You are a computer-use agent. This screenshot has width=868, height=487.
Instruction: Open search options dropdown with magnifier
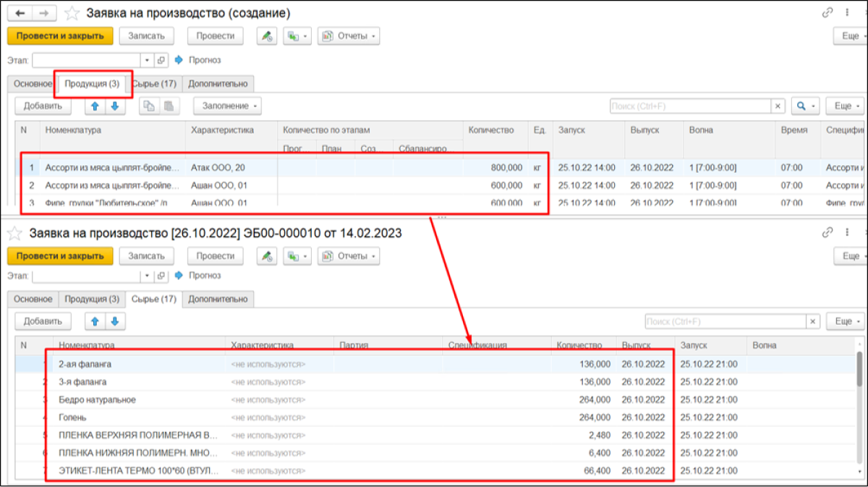805,106
